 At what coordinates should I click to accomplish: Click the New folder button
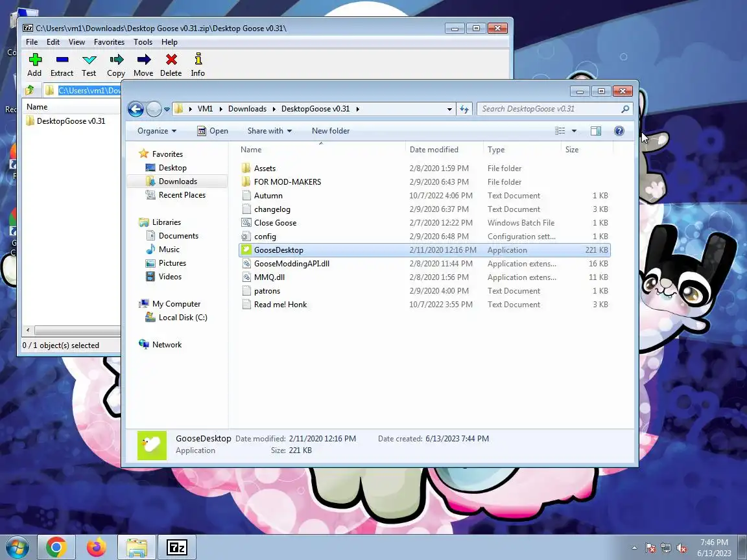pyautogui.click(x=331, y=131)
